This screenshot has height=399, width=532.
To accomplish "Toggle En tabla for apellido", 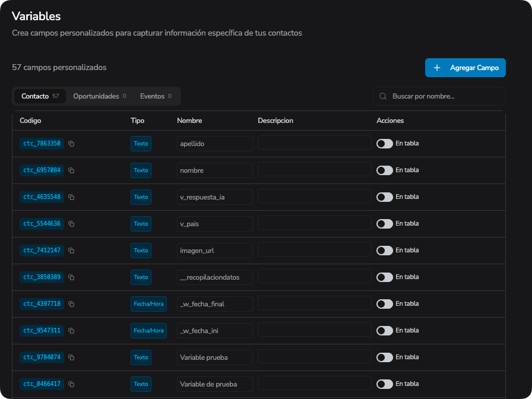I will click(384, 144).
